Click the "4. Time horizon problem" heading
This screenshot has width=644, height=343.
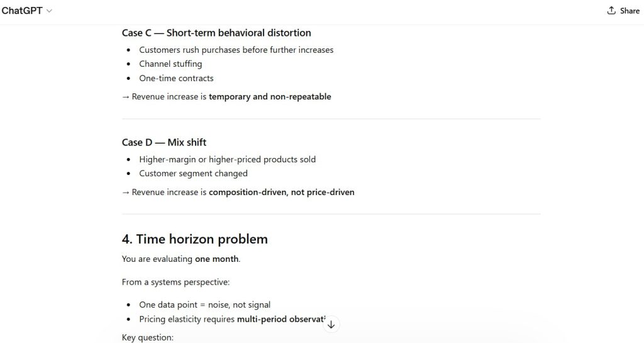coord(194,239)
